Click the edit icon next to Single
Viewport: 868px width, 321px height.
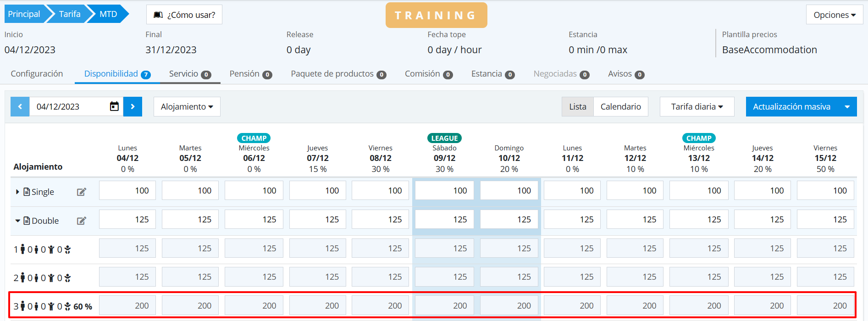[82, 192]
